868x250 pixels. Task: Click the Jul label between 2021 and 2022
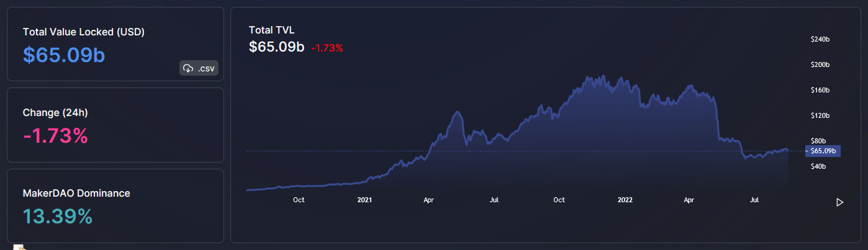coord(495,200)
